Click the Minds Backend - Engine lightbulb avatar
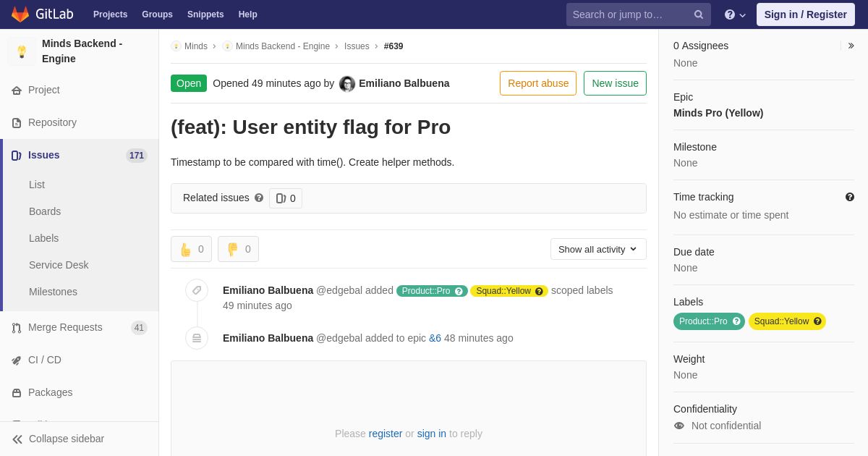The image size is (868, 456). tap(22, 51)
